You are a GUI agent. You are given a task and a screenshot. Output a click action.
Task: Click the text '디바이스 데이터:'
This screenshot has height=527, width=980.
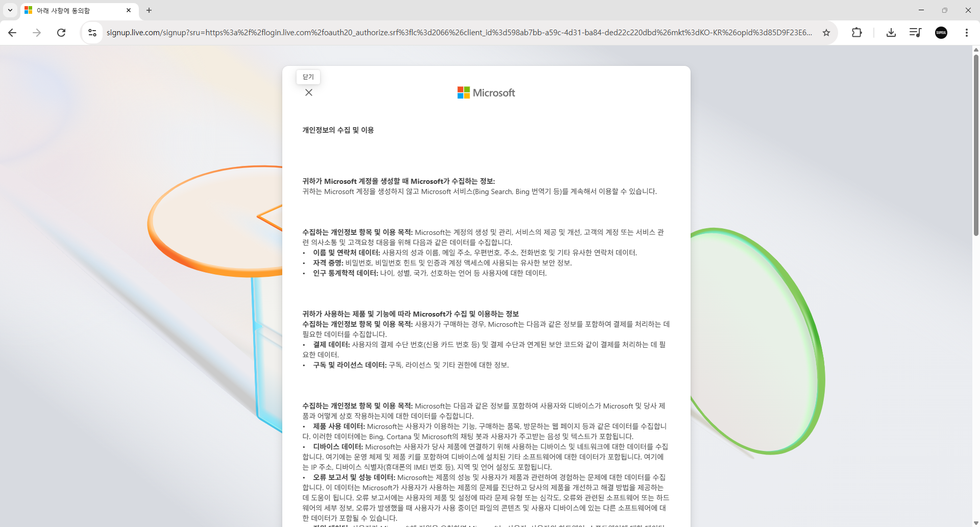(338, 447)
